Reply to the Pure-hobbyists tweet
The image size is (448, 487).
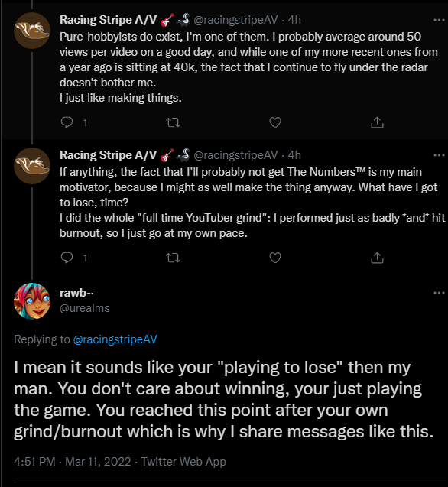67,122
